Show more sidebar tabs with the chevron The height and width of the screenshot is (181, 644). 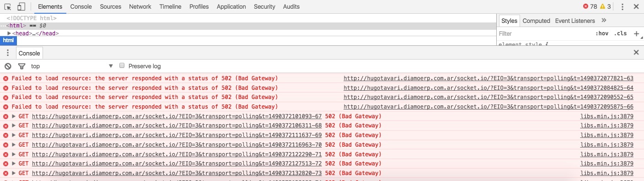tap(604, 21)
